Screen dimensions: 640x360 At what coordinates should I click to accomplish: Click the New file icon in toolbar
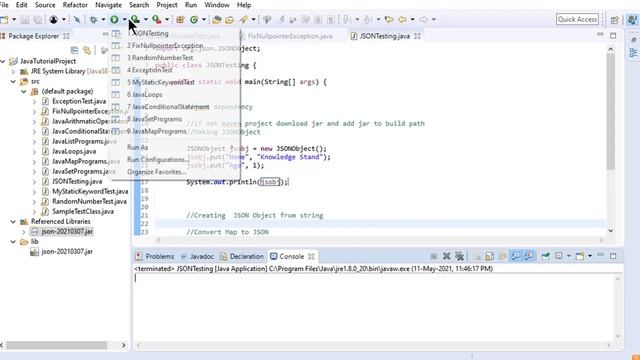coord(5,19)
